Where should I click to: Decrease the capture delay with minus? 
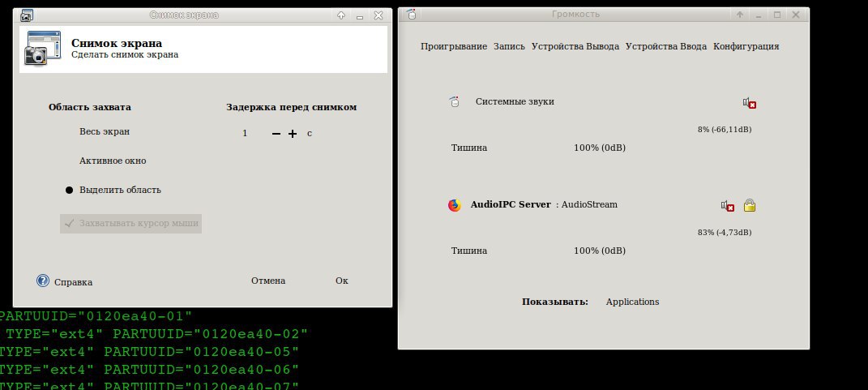pyautogui.click(x=276, y=134)
